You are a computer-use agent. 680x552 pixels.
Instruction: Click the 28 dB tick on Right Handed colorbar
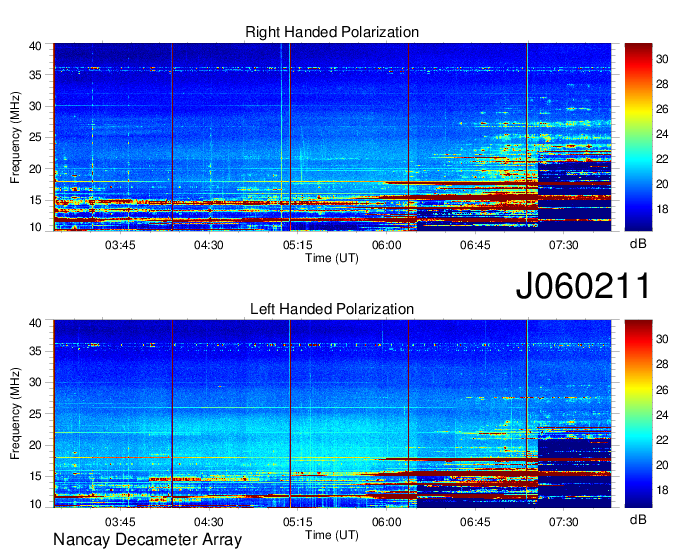click(662, 84)
